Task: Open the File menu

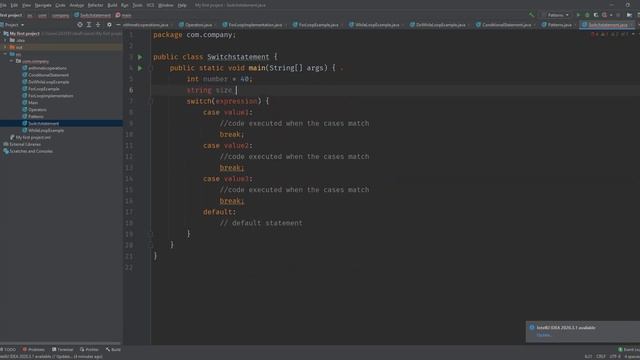Action: coord(3,5)
